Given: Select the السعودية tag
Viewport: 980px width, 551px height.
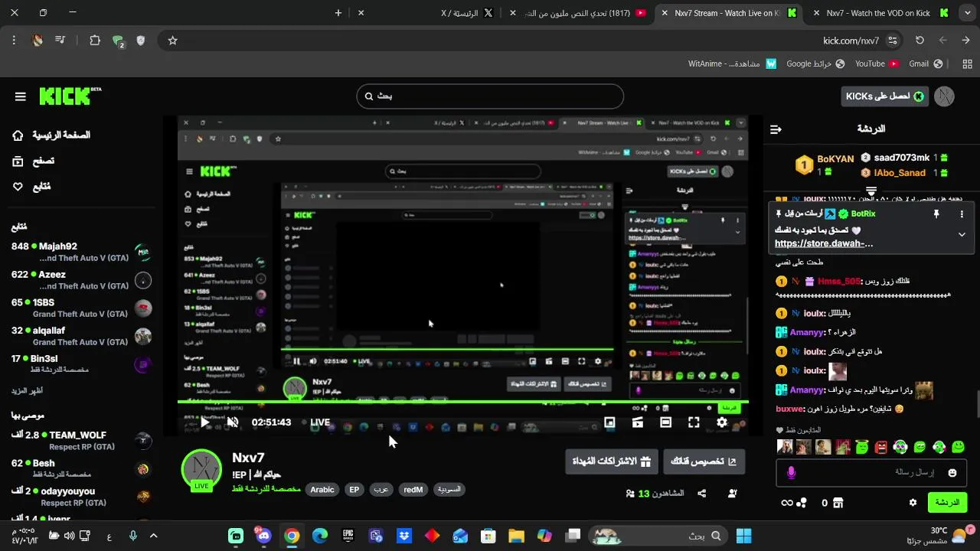Looking at the screenshot, I should click(x=449, y=490).
